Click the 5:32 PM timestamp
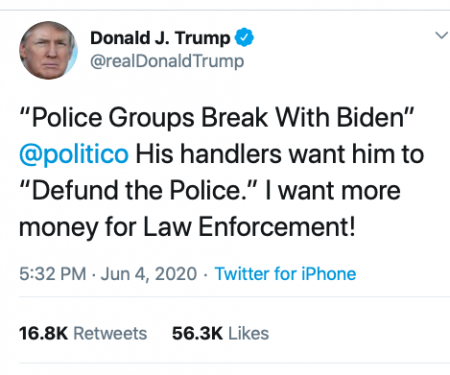This screenshot has width=450, height=375. pyautogui.click(x=53, y=274)
